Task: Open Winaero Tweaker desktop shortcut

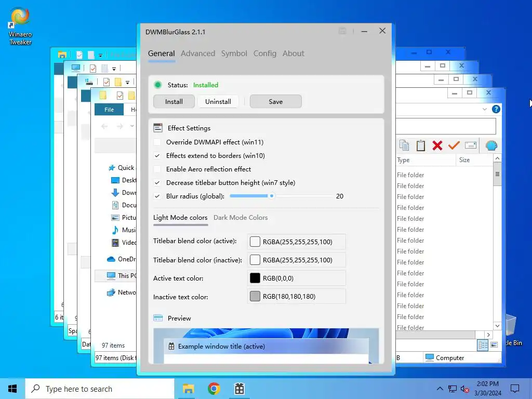Action: [x=20, y=26]
